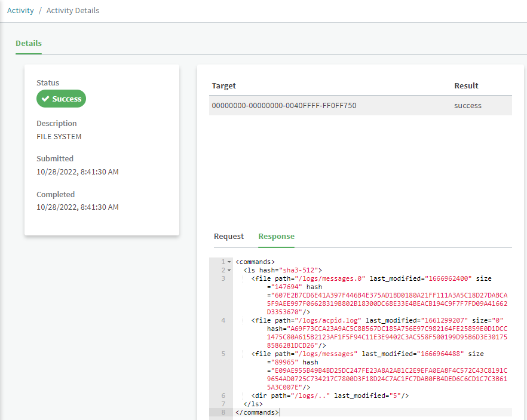Image resolution: width=527 pixels, height=420 pixels.
Task: Click the checkmark icon in Success badge
Action: click(45, 99)
